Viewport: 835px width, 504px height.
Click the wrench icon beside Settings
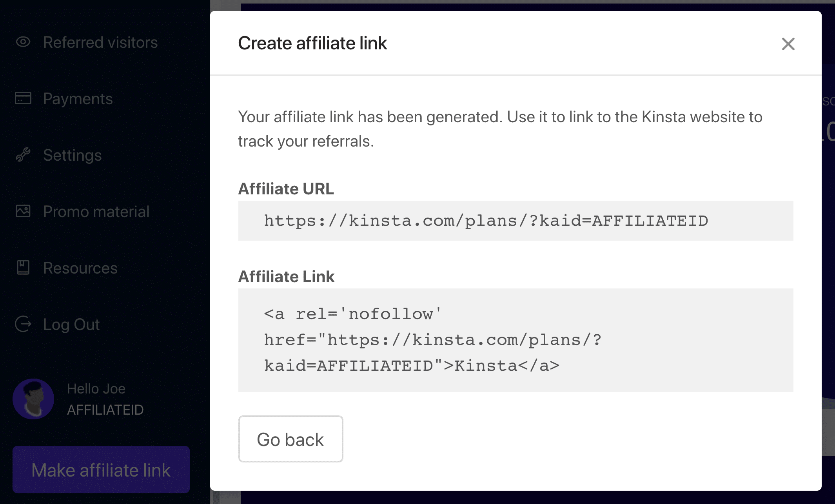(23, 155)
